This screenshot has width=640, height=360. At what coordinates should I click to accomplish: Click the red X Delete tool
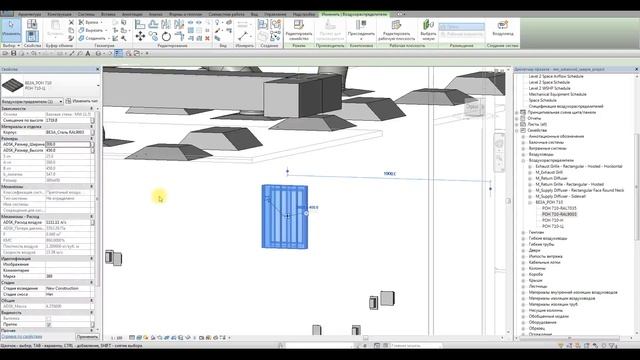click(x=207, y=38)
